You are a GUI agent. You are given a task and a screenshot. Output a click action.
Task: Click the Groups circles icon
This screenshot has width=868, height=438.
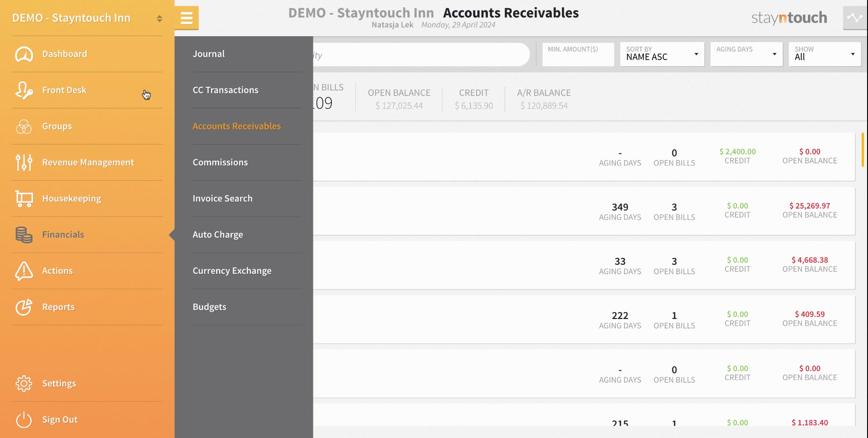(24, 126)
